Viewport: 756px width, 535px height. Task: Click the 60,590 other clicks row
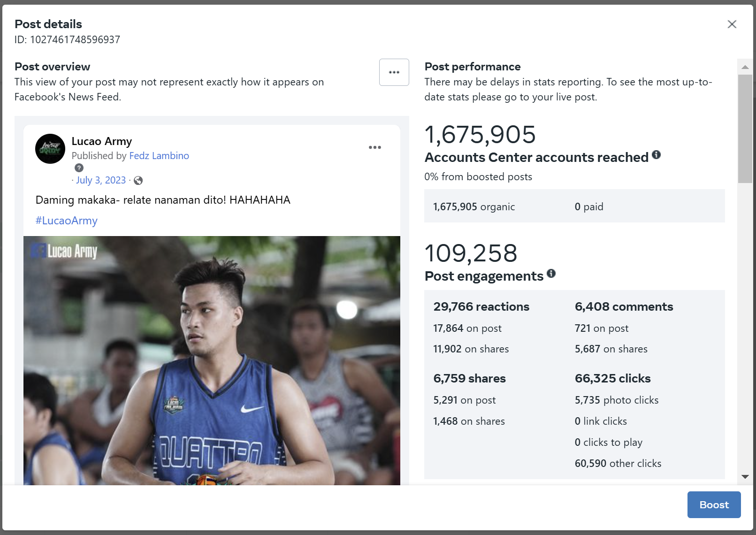click(618, 463)
